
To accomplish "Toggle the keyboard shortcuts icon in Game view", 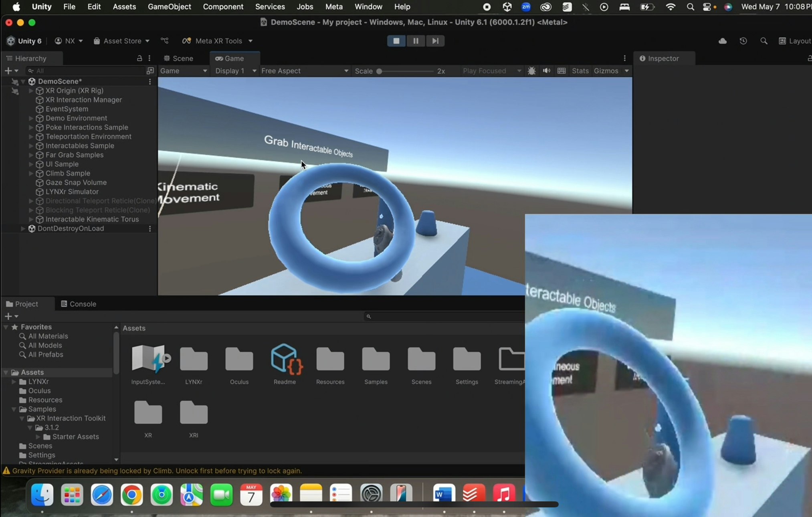I will pos(562,71).
